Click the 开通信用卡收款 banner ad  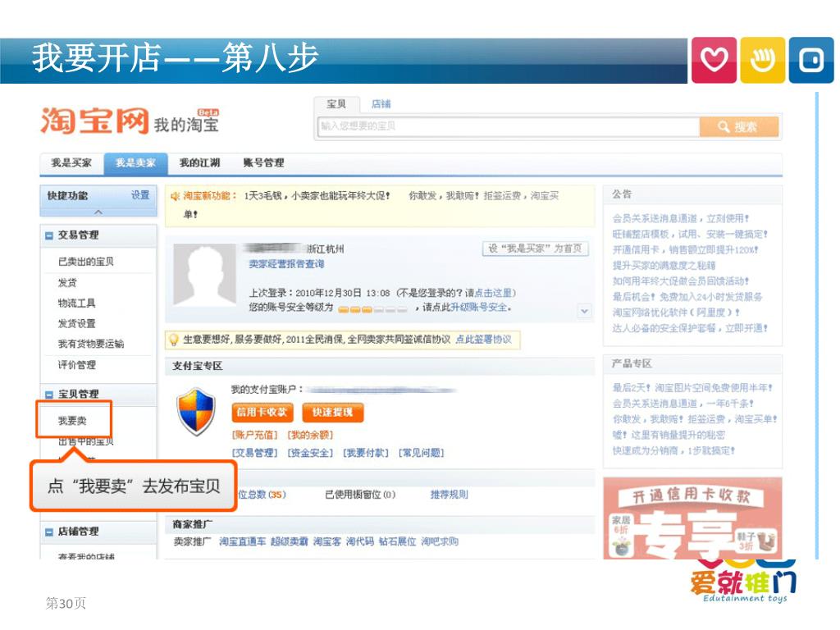tap(692, 518)
